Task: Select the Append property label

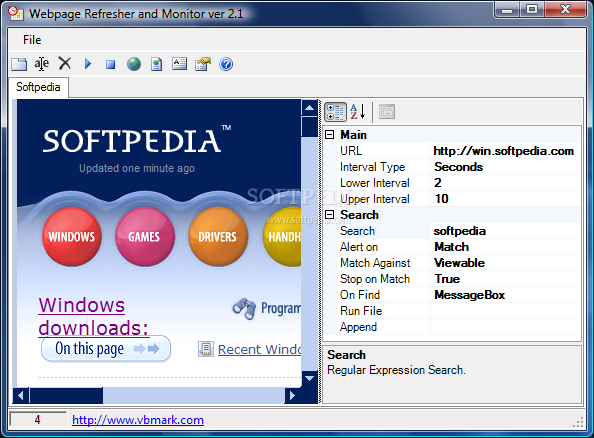Action: [358, 327]
